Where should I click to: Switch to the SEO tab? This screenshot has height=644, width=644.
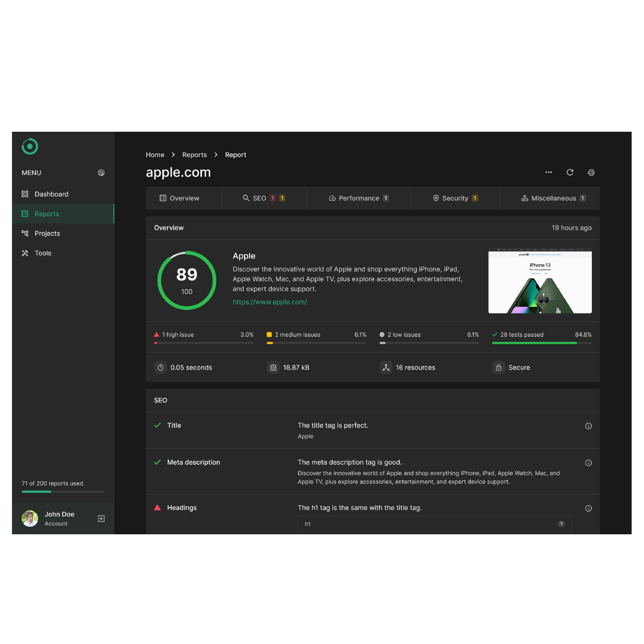coord(264,198)
